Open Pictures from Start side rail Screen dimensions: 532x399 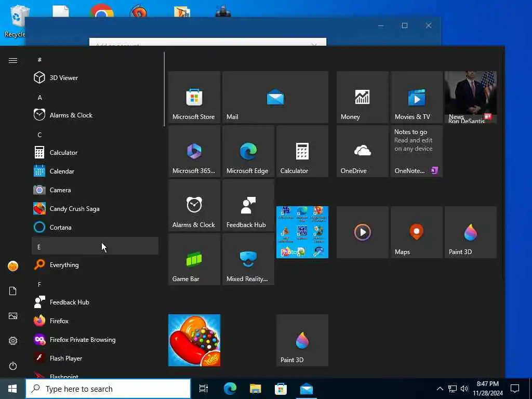(x=13, y=316)
